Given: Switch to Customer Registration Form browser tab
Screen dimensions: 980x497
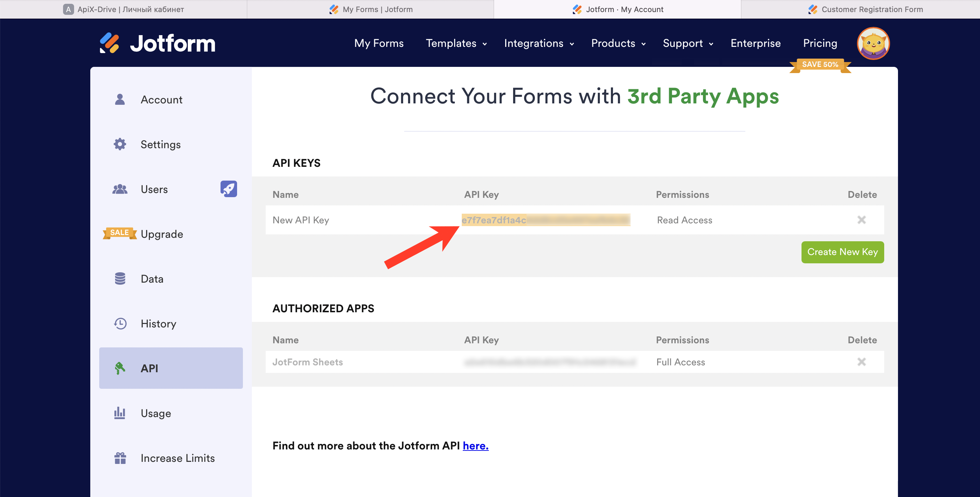Looking at the screenshot, I should pyautogui.click(x=860, y=9).
